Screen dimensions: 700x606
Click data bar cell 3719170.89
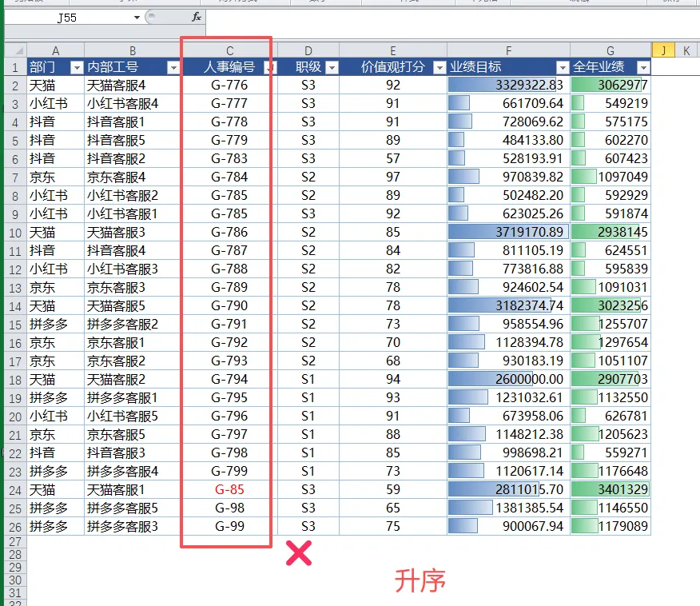(508, 232)
